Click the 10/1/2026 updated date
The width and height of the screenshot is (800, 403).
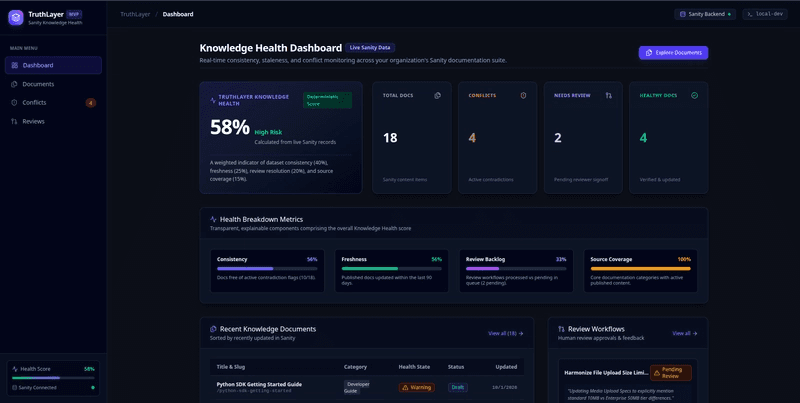pyautogui.click(x=505, y=387)
